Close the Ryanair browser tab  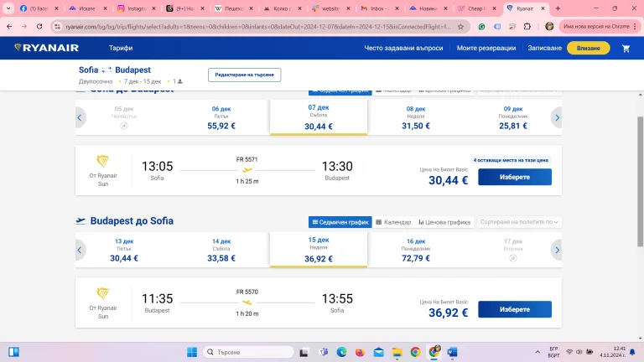pos(543,8)
